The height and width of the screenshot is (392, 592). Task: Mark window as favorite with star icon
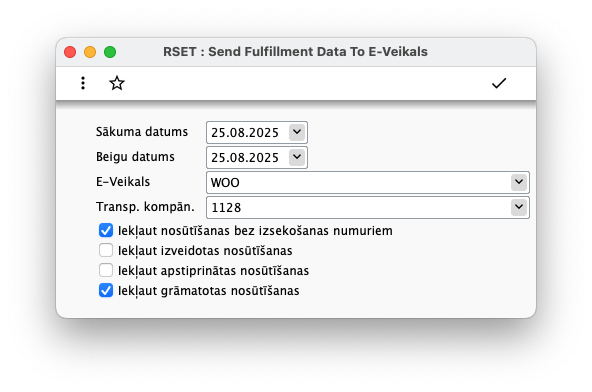117,83
